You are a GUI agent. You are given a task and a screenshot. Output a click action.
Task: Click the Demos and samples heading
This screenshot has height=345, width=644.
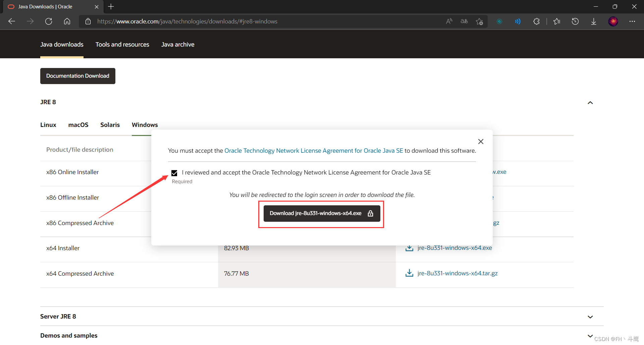[69, 336]
